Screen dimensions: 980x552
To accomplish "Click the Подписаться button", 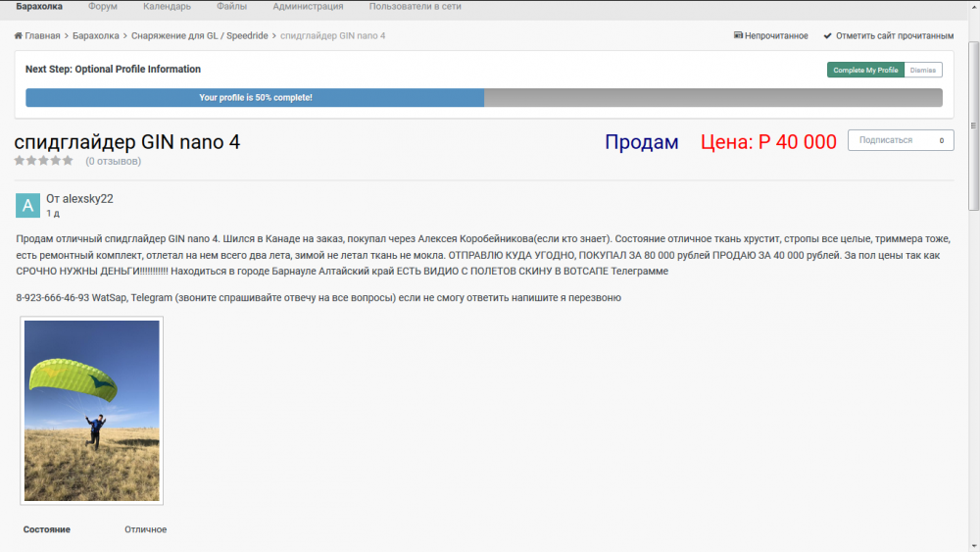I will coord(886,140).
